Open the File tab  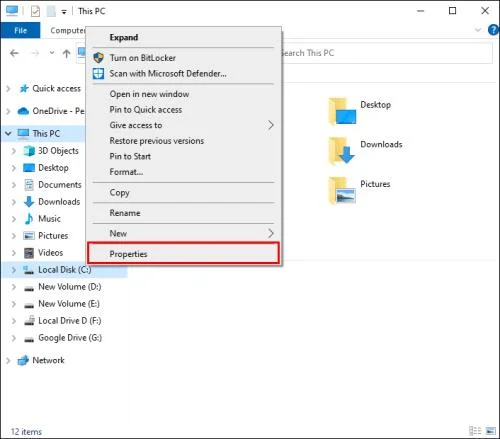click(x=20, y=30)
